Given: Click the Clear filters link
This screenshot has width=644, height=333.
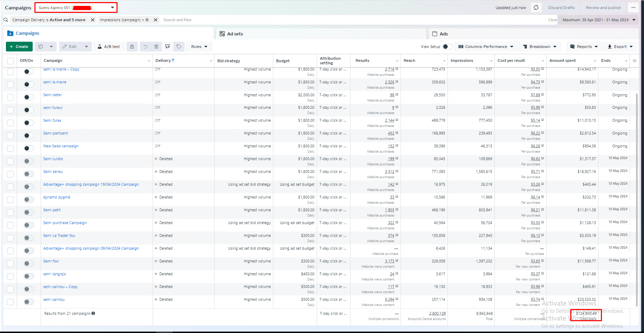Looking at the screenshot, I should pyautogui.click(x=552, y=20).
